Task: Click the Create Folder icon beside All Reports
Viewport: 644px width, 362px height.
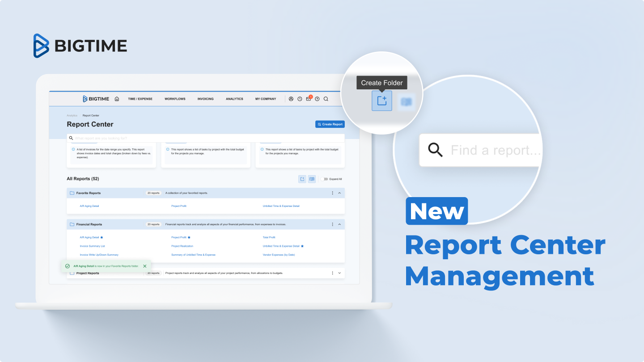Action: 302,179
